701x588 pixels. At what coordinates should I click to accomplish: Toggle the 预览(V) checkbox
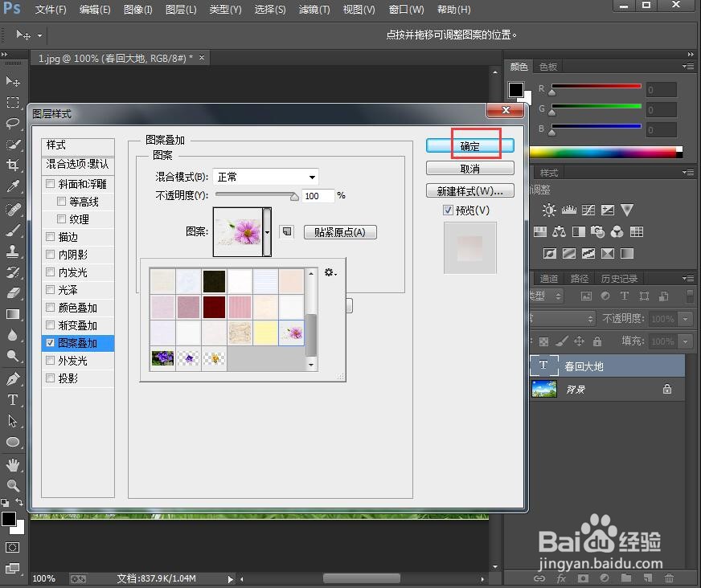point(448,210)
